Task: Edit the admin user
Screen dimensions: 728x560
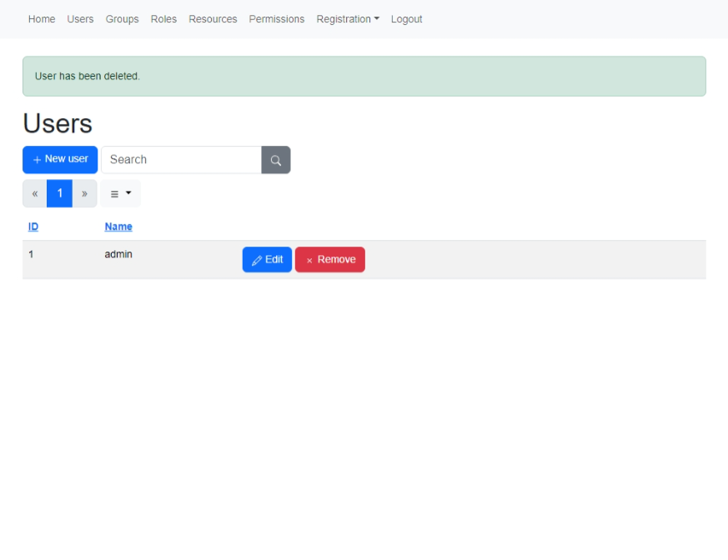Action: [x=267, y=260]
